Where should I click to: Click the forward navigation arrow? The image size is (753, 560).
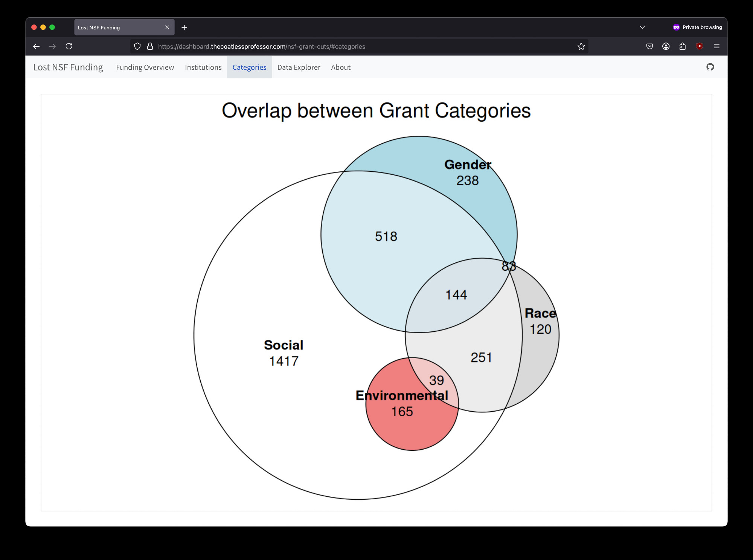[52, 46]
